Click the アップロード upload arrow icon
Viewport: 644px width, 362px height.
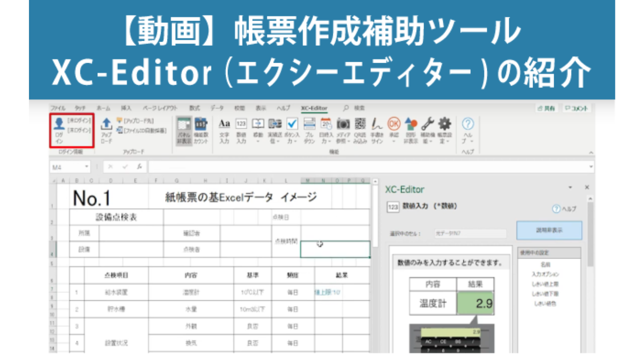click(107, 124)
